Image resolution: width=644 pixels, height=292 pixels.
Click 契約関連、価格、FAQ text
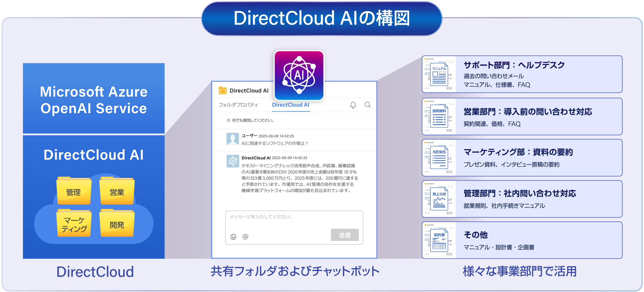(x=492, y=124)
